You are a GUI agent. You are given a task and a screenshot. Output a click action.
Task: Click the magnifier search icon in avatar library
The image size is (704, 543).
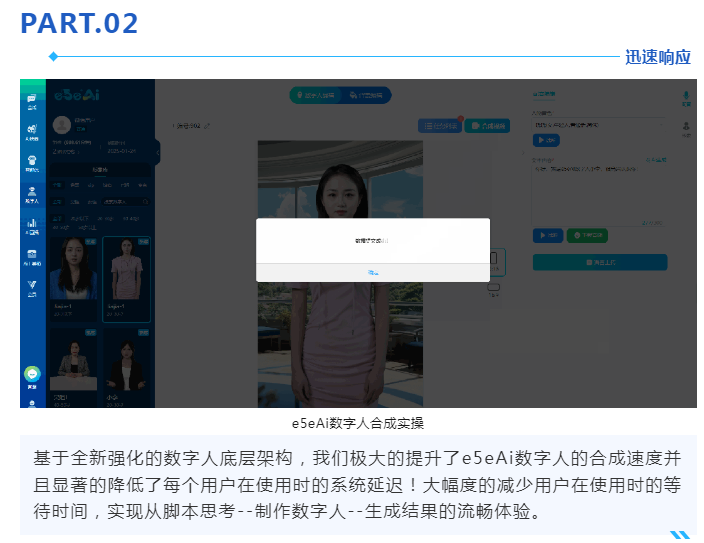click(145, 202)
